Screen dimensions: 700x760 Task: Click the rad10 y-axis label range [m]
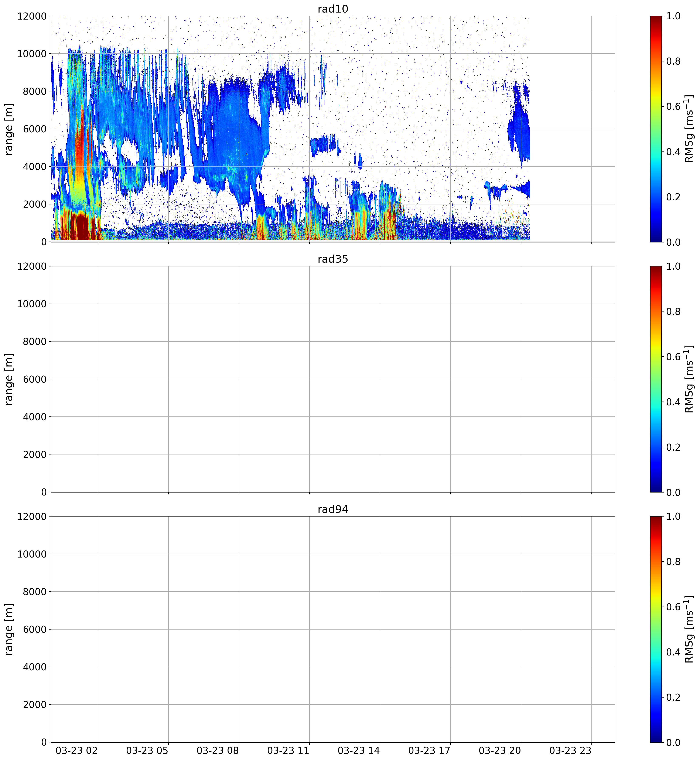tap(9, 129)
